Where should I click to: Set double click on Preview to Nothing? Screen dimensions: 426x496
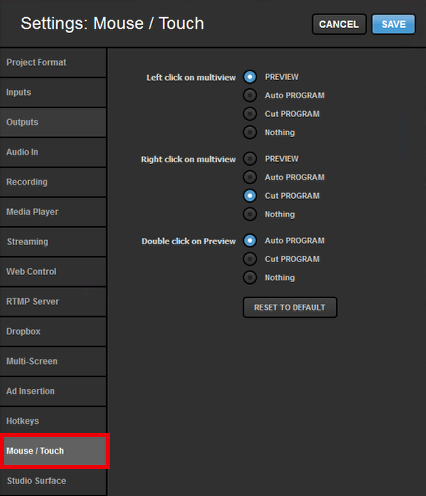pyautogui.click(x=250, y=278)
